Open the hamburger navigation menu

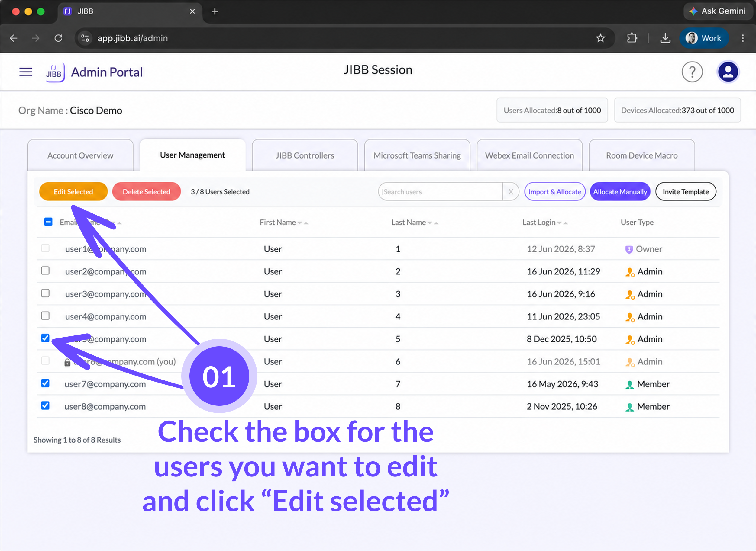(26, 72)
